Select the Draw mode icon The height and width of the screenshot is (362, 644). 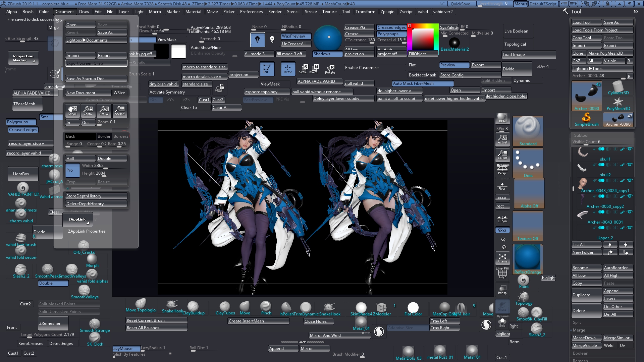point(288,69)
